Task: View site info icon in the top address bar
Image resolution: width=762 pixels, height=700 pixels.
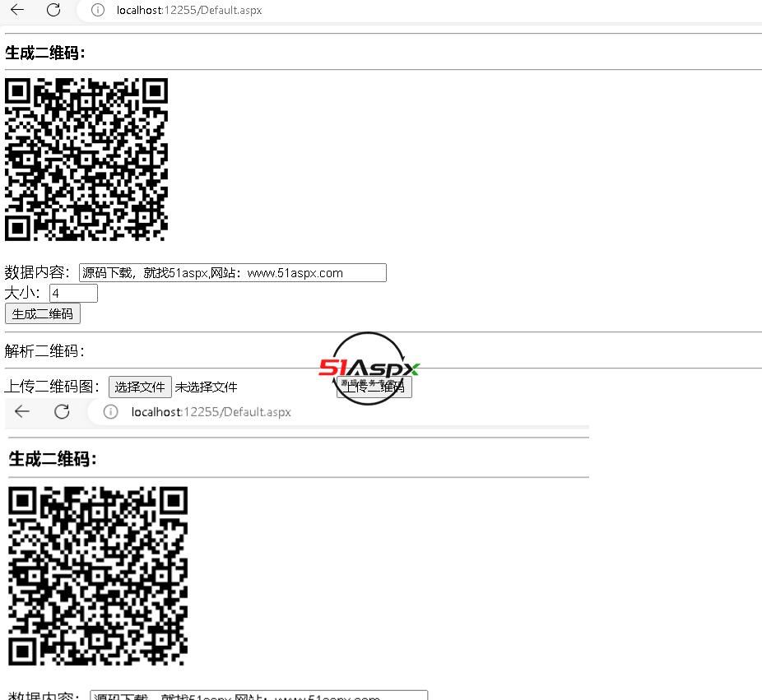Action: click(98, 10)
